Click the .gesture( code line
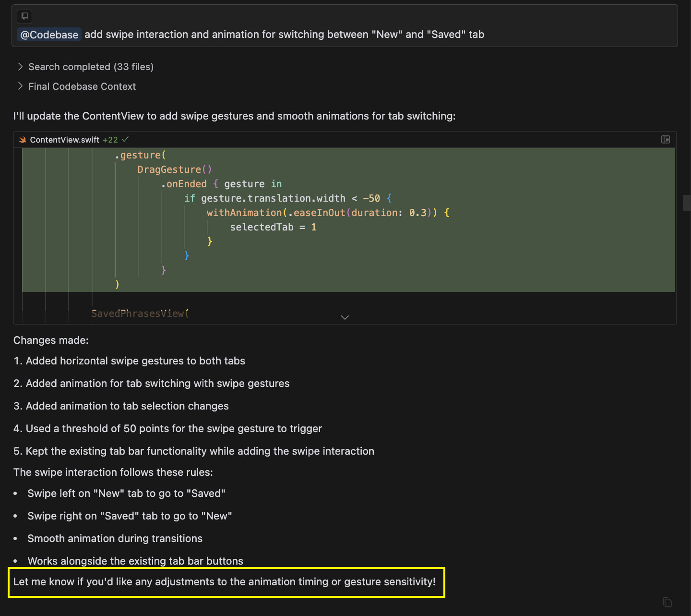The image size is (691, 616). pyautogui.click(x=140, y=155)
